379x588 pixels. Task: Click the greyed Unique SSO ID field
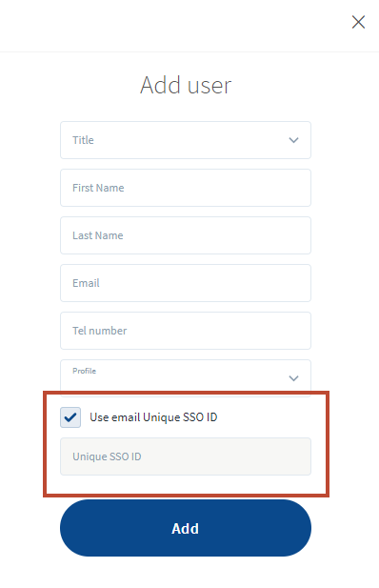pyautogui.click(x=186, y=456)
